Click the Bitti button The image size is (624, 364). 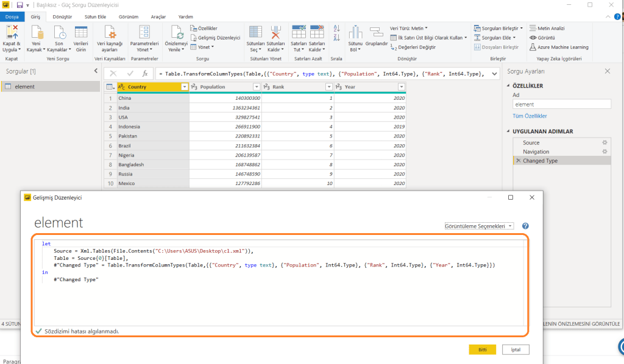(x=483, y=349)
